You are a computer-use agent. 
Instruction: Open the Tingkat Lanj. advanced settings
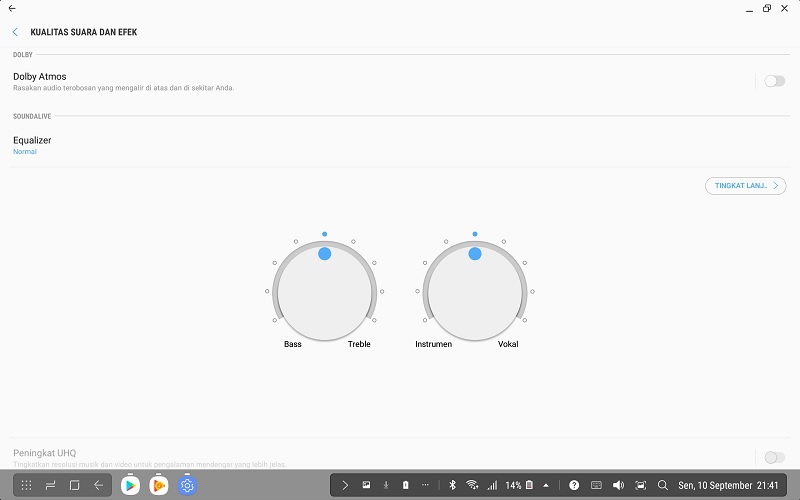(745, 186)
